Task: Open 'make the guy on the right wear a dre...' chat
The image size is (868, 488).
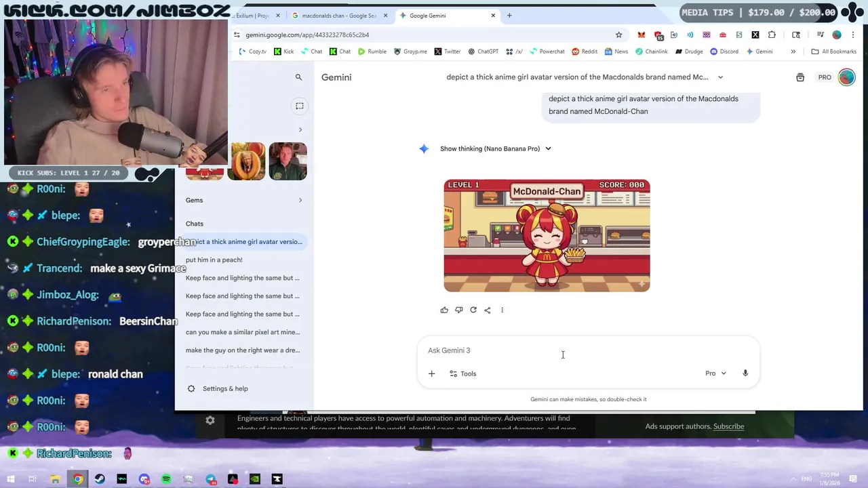Action: coord(244,350)
